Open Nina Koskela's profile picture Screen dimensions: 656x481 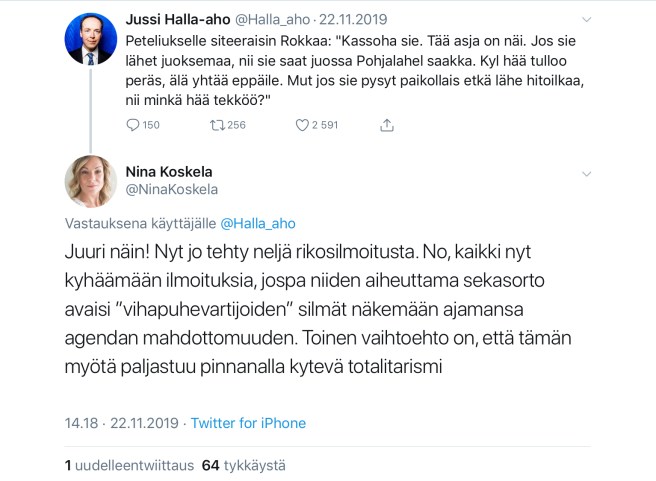90,182
